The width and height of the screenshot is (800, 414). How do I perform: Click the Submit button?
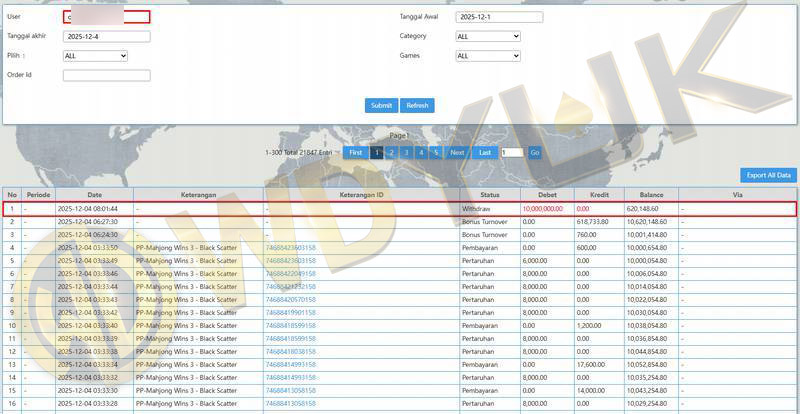[381, 105]
